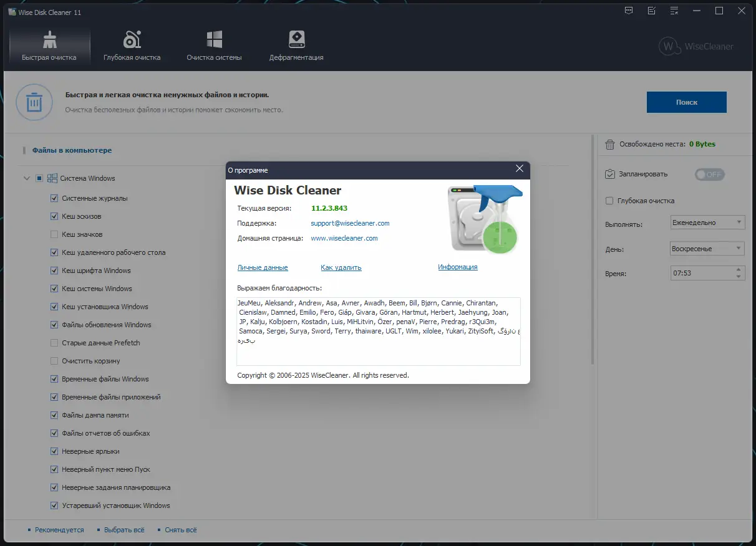Image resolution: width=756 pixels, height=546 pixels.
Task: Click the trash icon beside Освобождено места
Action: [x=610, y=144]
